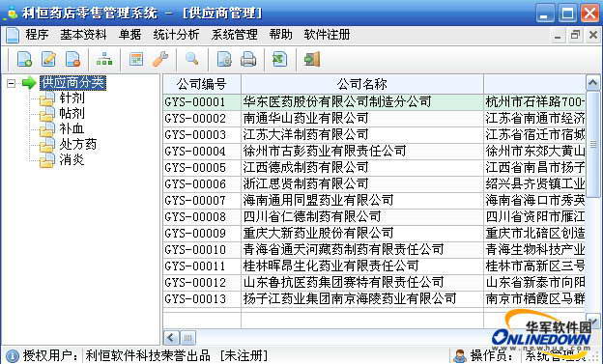The width and height of the screenshot is (603, 364).
Task: Select 徐州市古彭药业有限责任公司 row
Action: [x=374, y=151]
